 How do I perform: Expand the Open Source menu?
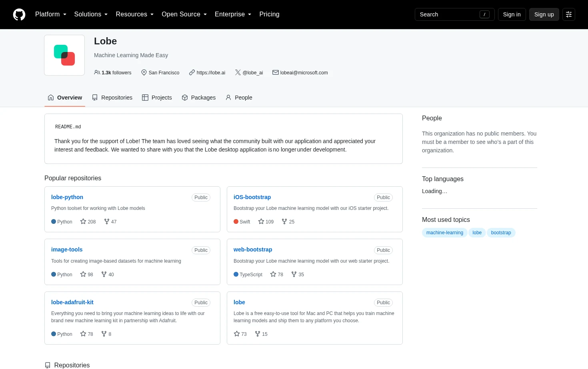184,14
